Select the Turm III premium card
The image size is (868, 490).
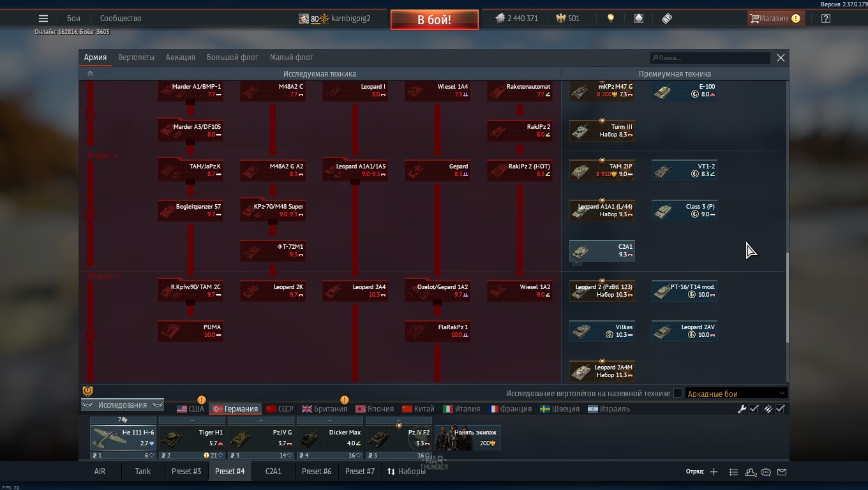[602, 131]
